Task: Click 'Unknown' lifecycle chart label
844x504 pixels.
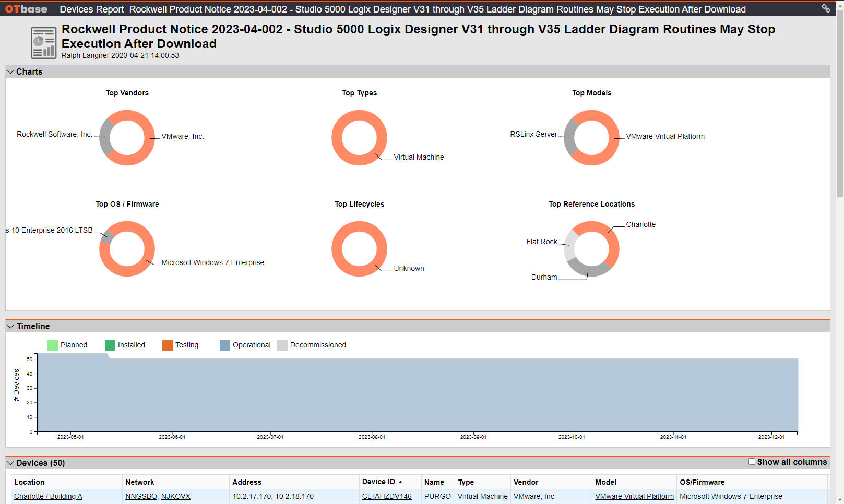Action: 409,268
